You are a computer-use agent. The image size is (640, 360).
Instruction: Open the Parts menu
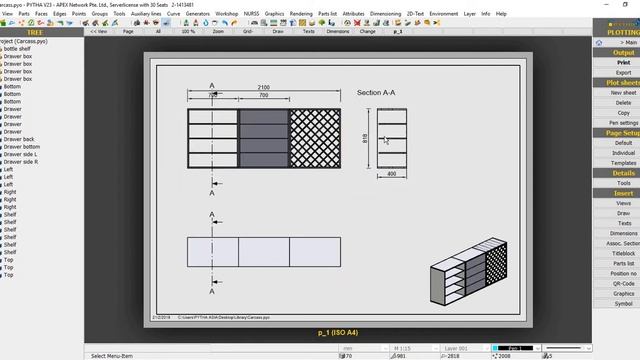pyautogui.click(x=24, y=14)
